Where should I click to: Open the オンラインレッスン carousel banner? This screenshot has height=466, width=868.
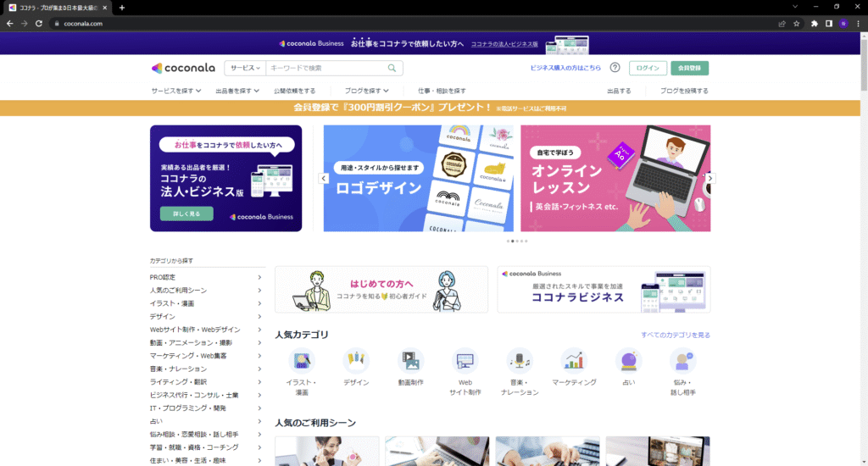(x=615, y=178)
